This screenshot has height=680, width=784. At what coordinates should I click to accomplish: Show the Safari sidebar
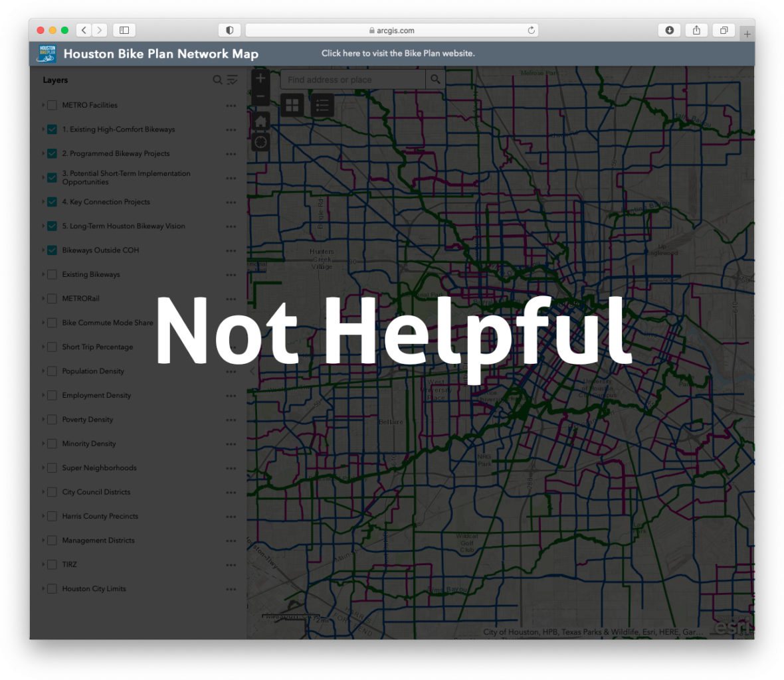[x=124, y=31]
